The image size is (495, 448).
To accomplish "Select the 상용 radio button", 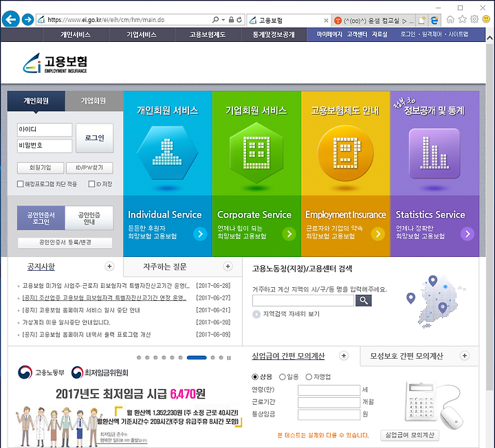I will (x=255, y=377).
